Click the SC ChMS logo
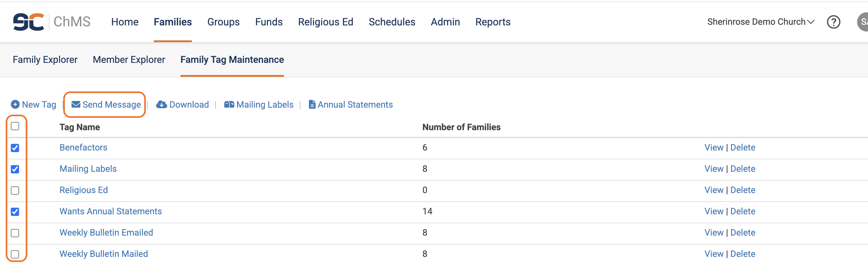The width and height of the screenshot is (868, 268). tap(51, 22)
